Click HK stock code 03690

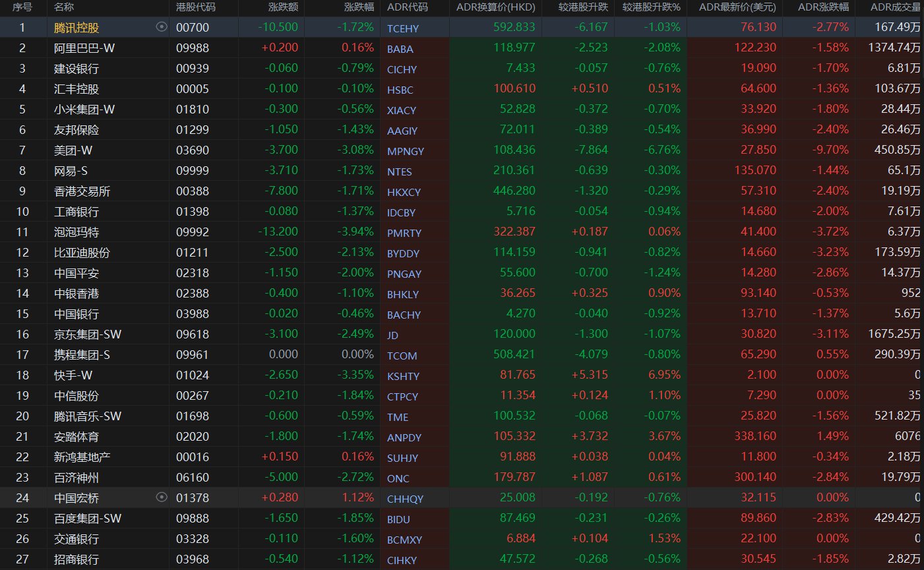pos(193,150)
